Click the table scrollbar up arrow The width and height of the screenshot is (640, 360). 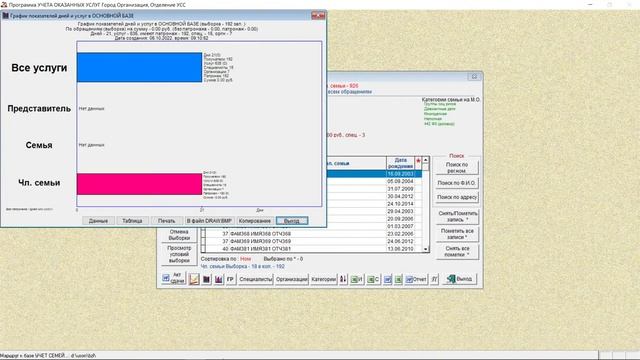[426, 160]
